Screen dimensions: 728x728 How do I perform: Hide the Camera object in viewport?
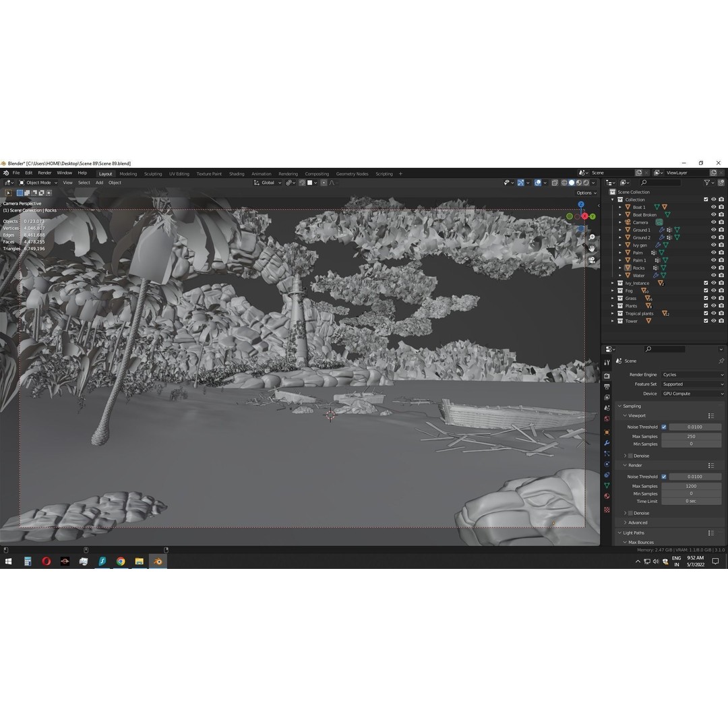coord(714,222)
